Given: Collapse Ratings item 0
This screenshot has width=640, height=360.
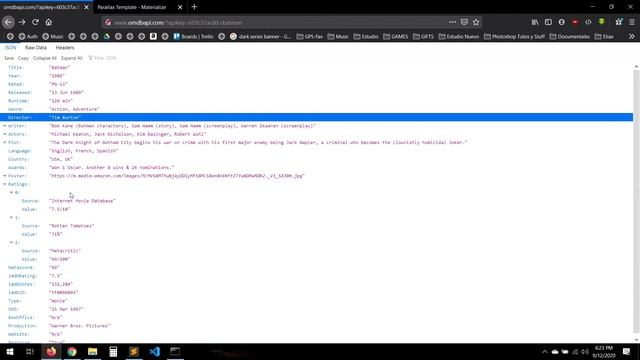Looking at the screenshot, I should point(11,192).
